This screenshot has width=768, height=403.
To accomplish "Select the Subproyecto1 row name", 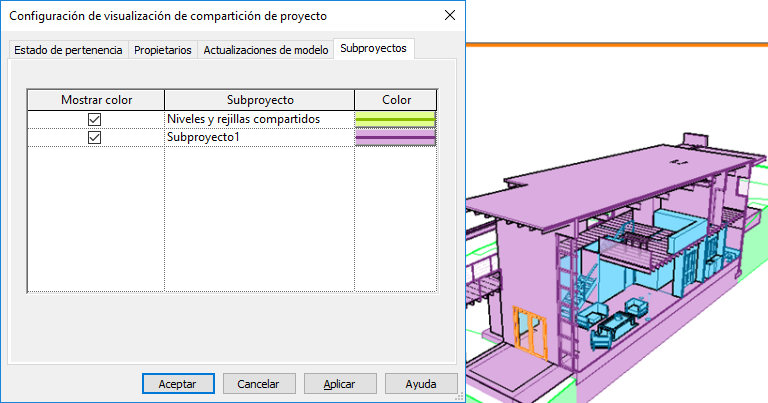I will (x=203, y=137).
